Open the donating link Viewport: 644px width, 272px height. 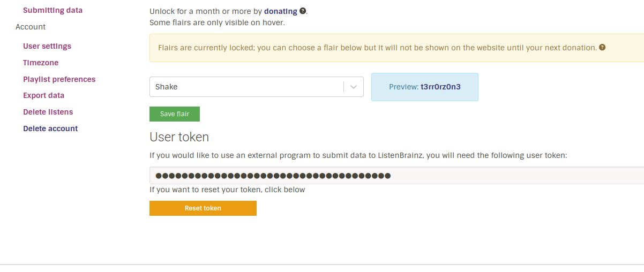point(280,11)
